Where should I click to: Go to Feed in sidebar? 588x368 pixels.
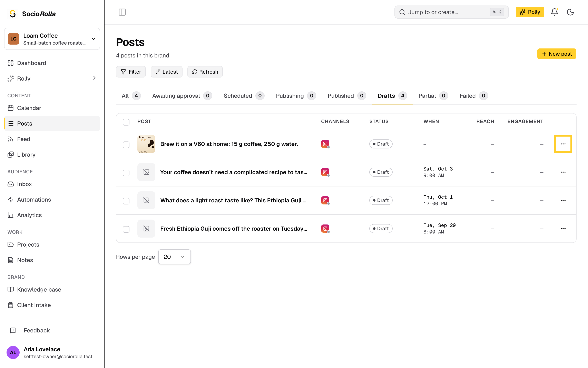coord(52,139)
